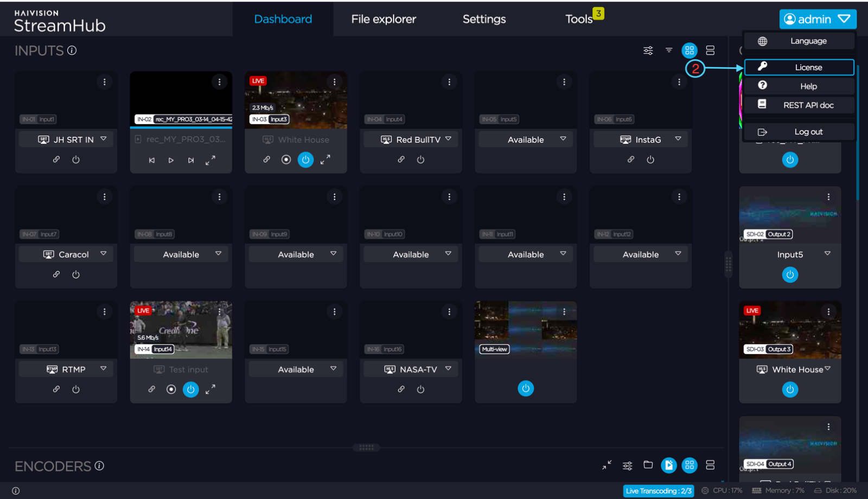Expand Test input preview to fullscreen
Image resolution: width=868 pixels, height=499 pixels.
(x=210, y=389)
